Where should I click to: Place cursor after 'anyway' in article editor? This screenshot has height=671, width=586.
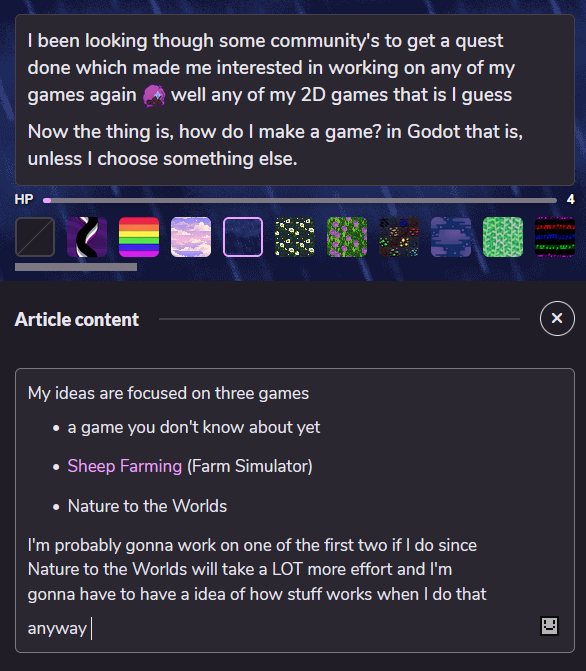[x=91, y=629]
